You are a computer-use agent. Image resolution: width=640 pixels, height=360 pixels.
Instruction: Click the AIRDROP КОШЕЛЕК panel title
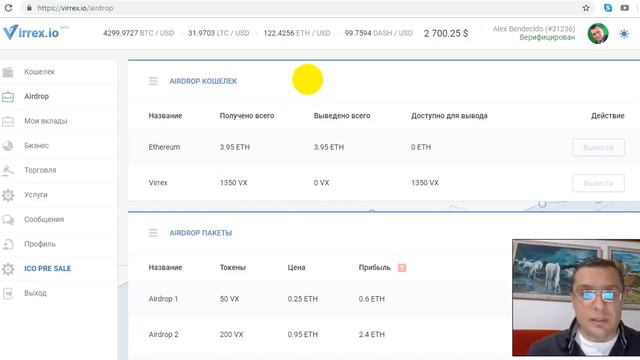pyautogui.click(x=203, y=81)
